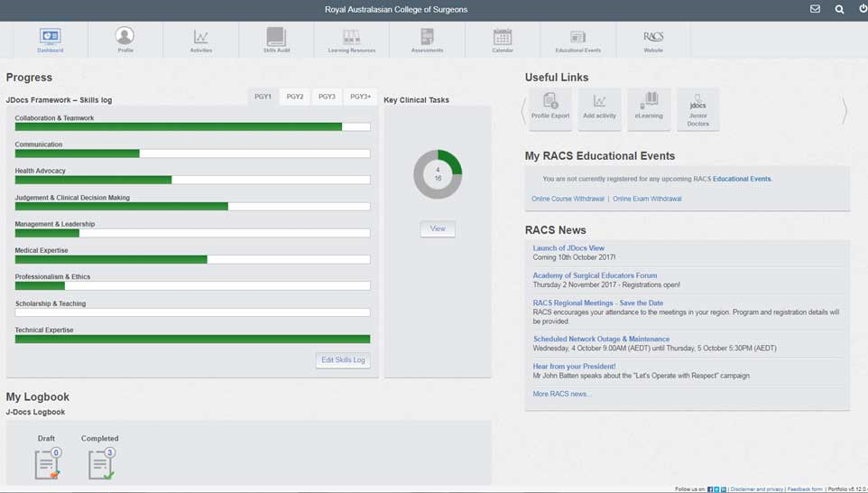Image resolution: width=868 pixels, height=493 pixels.
Task: Open Academy of Surgical Educators Forum news
Action: tap(595, 275)
